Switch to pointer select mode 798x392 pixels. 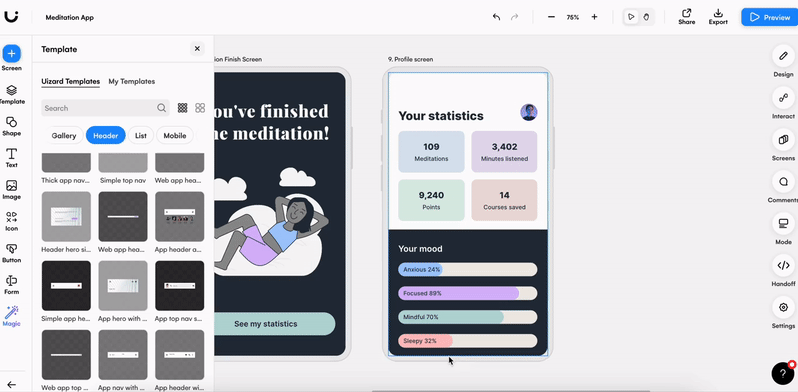tap(631, 17)
